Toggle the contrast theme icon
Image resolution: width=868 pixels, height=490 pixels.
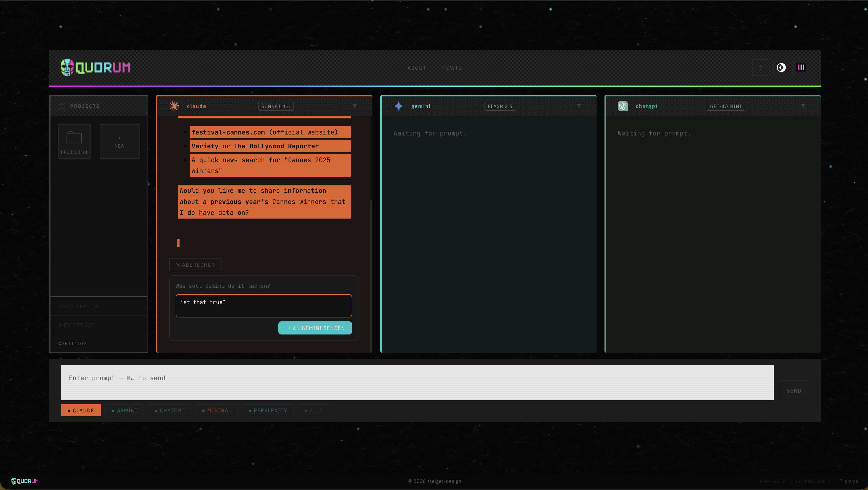pos(781,68)
